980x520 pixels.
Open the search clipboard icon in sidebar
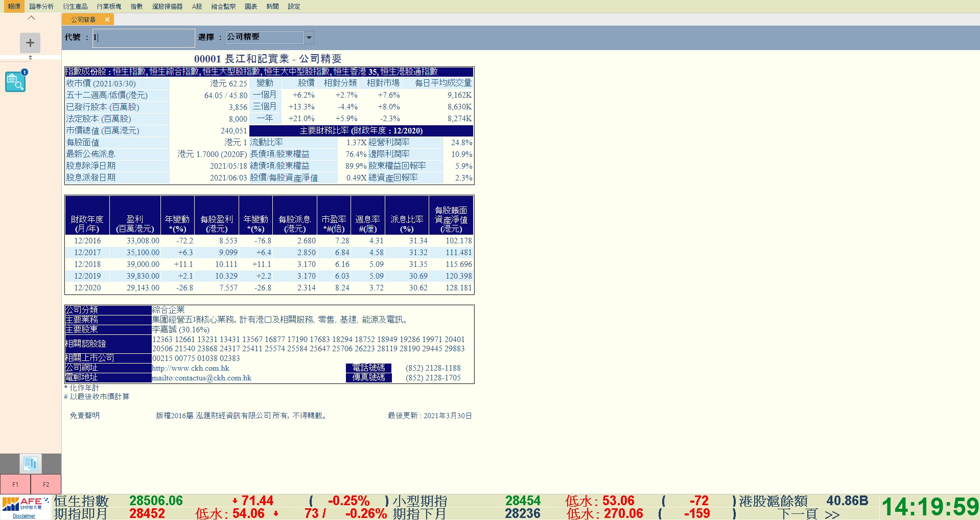pos(16,81)
